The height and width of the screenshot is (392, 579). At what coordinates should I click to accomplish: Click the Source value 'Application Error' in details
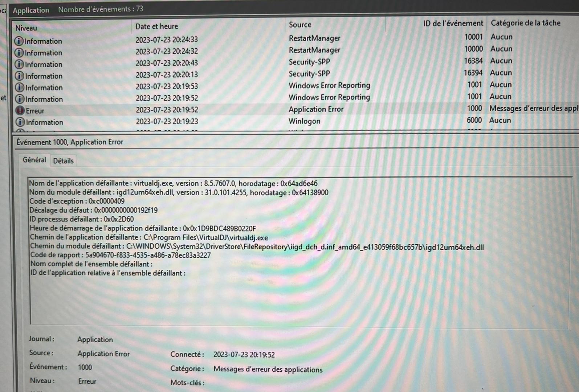103,354
